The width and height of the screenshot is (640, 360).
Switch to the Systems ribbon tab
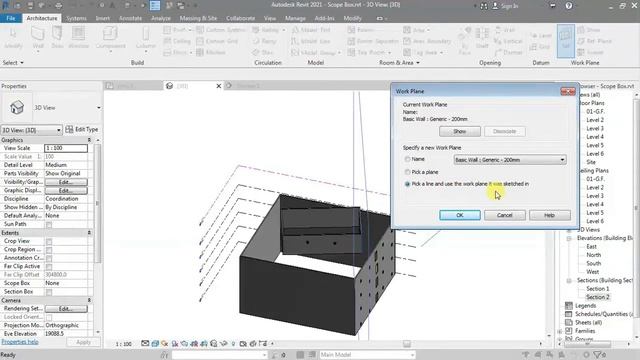point(76,18)
